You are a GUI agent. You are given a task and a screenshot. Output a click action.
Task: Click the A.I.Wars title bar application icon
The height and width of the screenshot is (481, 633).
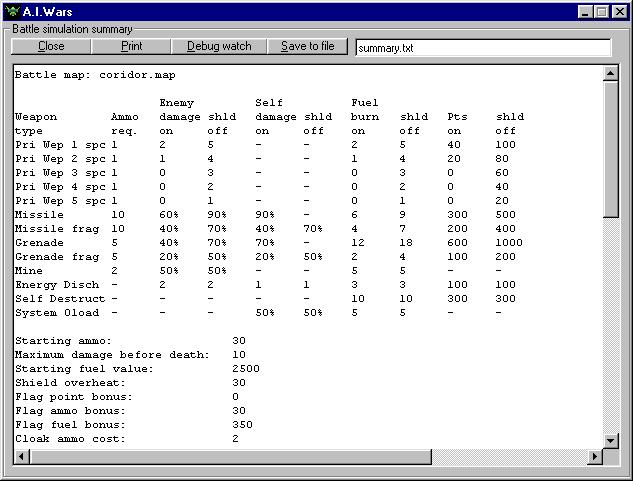point(12,11)
